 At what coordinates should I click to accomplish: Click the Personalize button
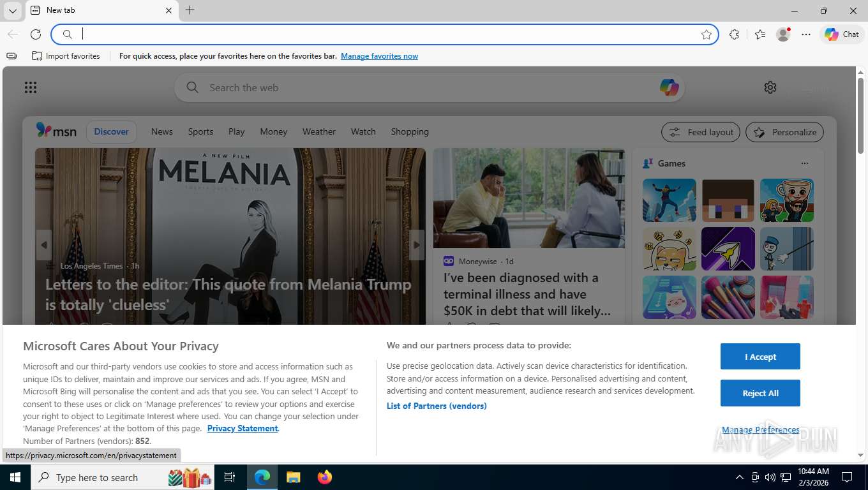click(x=784, y=132)
